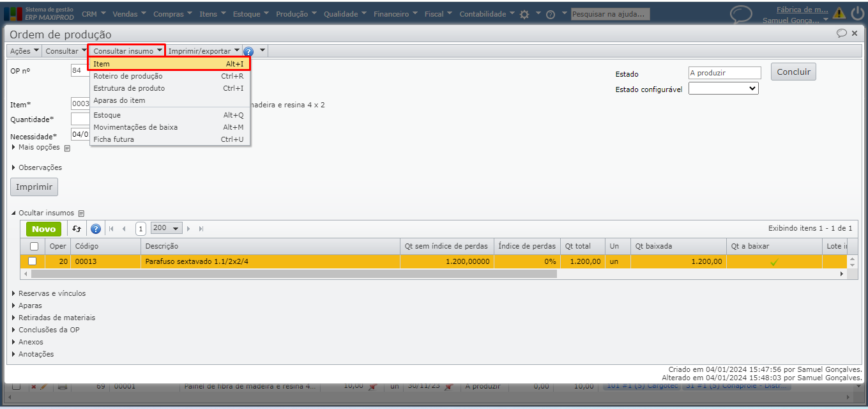
Task: Expand the Aparas section
Action: 27,305
